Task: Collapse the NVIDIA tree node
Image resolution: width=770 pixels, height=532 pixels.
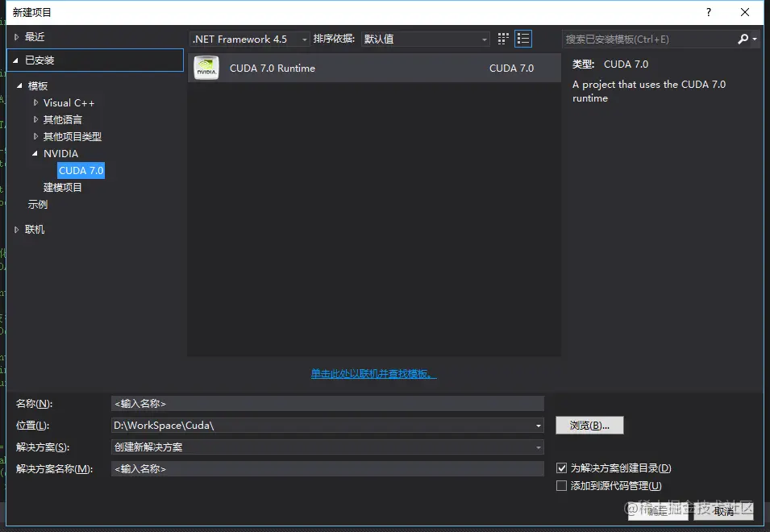Action: pos(35,154)
